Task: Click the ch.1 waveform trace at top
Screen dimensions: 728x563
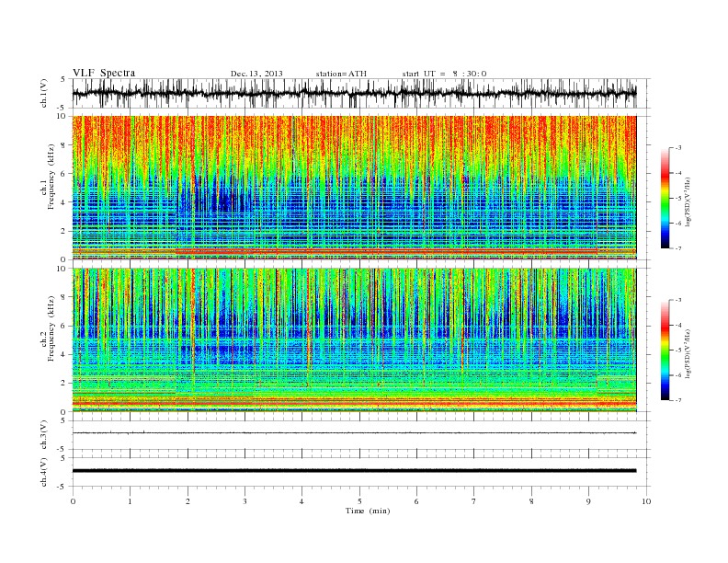Action: coord(354,93)
